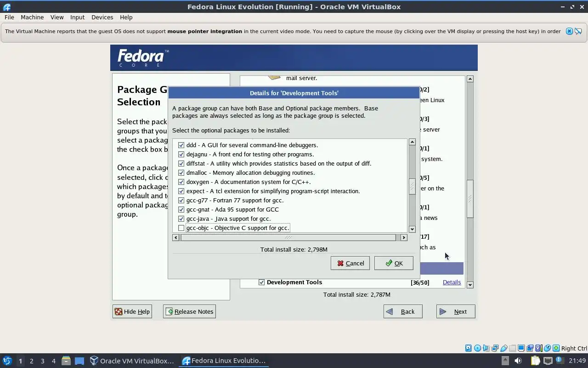588x368 pixels.
Task: Click the network adapters status icon
Action: pyautogui.click(x=495, y=348)
